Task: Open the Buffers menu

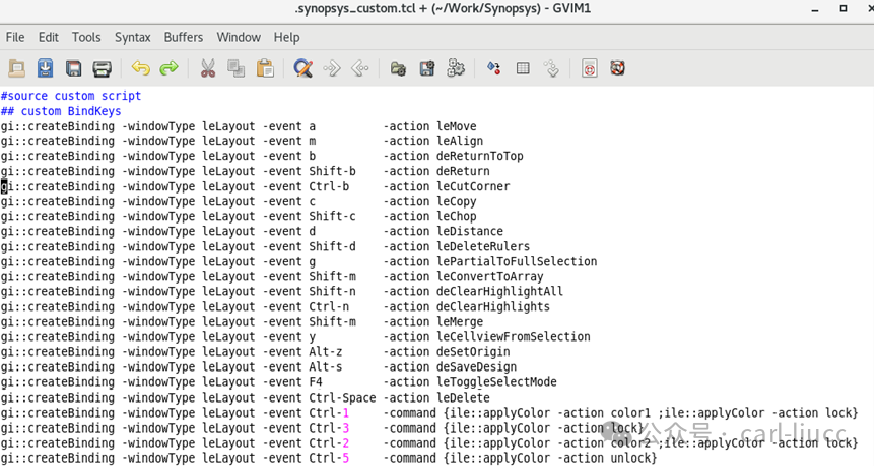Action: click(x=183, y=37)
